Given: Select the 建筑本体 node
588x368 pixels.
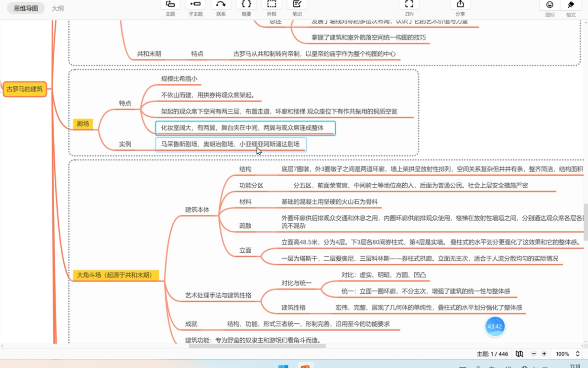Looking at the screenshot, I should click(197, 209).
